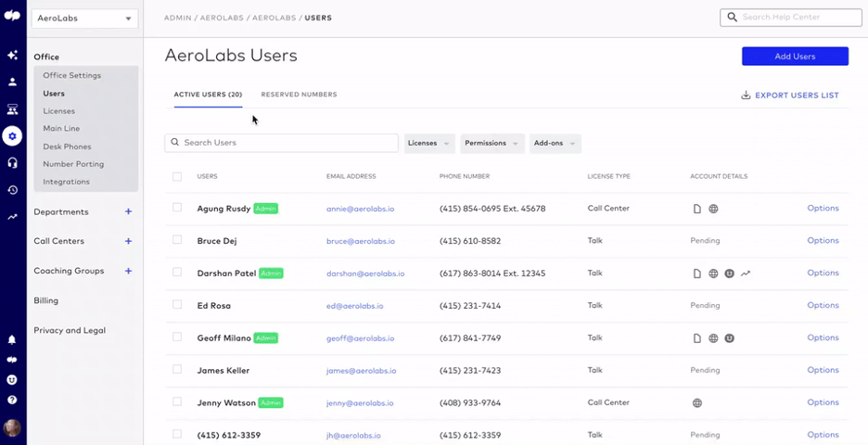Expand the Permissions filter dropdown
868x445 pixels.
(x=492, y=144)
